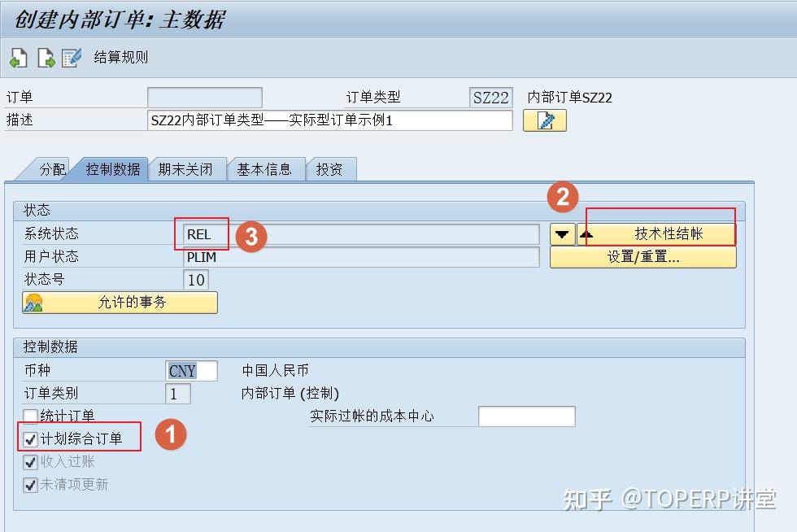Switch to the 基本信息 tab
The image size is (797, 532).
[x=265, y=168]
